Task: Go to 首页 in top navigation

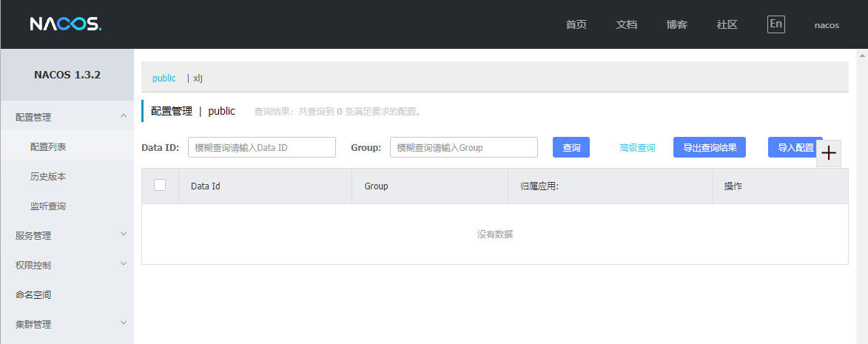Action: [576, 25]
